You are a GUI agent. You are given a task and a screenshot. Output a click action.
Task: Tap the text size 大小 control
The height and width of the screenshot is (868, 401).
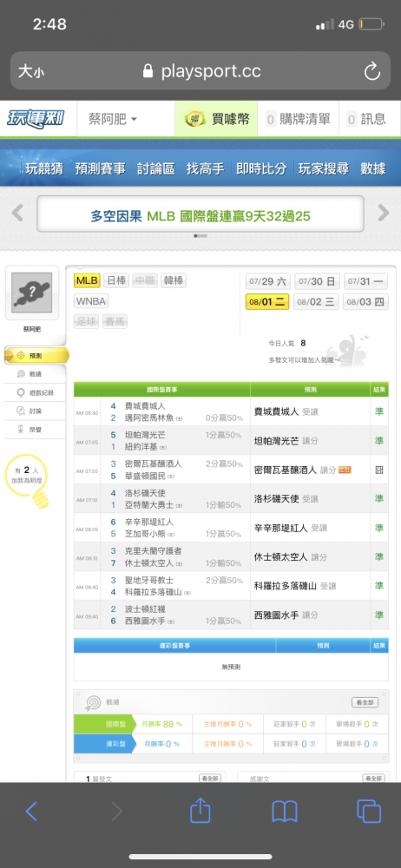pos(31,71)
